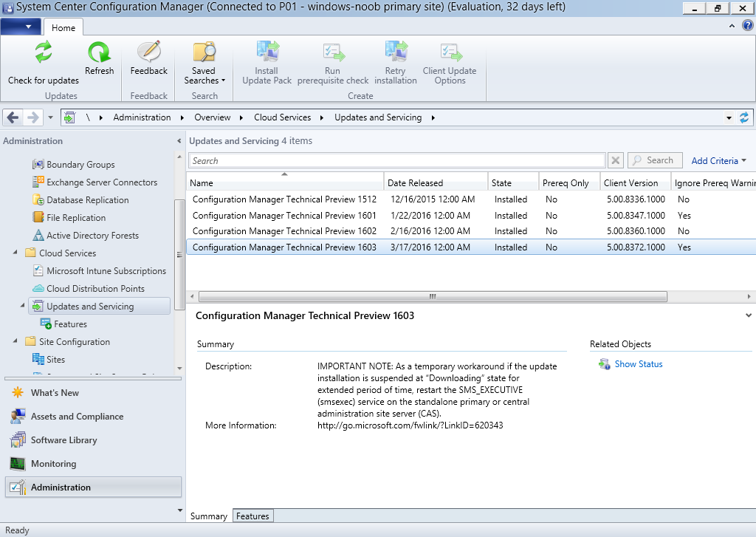Image resolution: width=756 pixels, height=537 pixels.
Task: Sort by Client Version column header
Action: (636, 182)
